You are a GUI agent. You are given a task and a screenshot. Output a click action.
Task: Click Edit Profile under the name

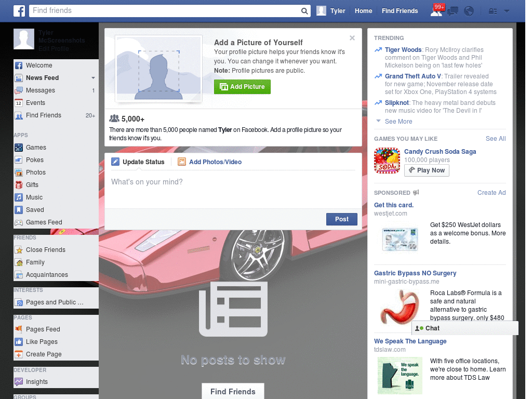click(x=54, y=48)
